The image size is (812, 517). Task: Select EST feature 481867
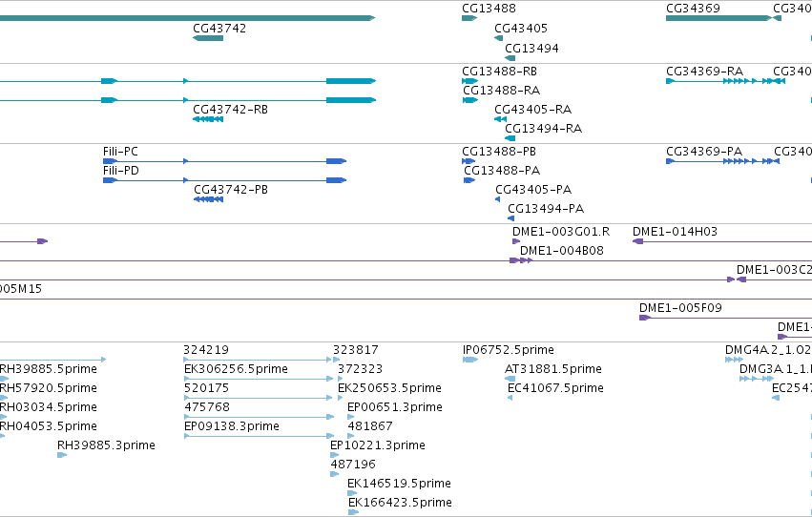pos(350,436)
